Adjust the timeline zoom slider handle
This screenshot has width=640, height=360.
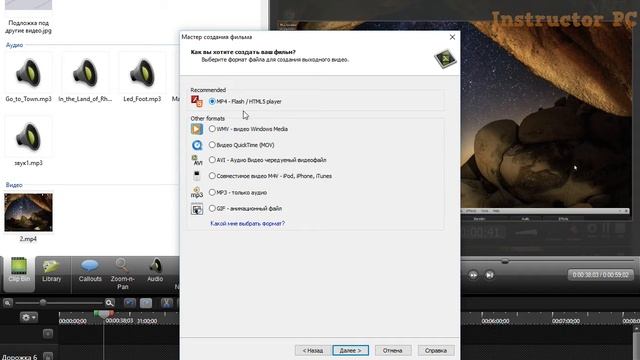tap(43, 302)
